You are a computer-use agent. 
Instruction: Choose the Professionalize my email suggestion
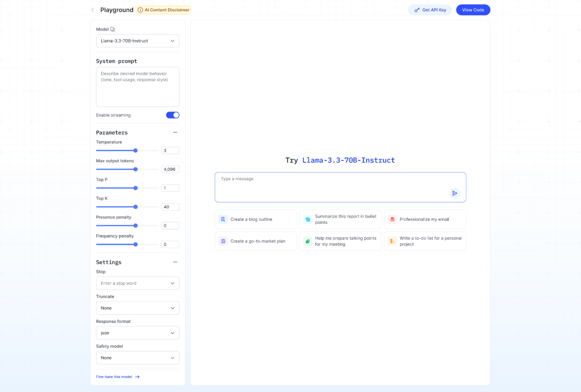tap(425, 219)
